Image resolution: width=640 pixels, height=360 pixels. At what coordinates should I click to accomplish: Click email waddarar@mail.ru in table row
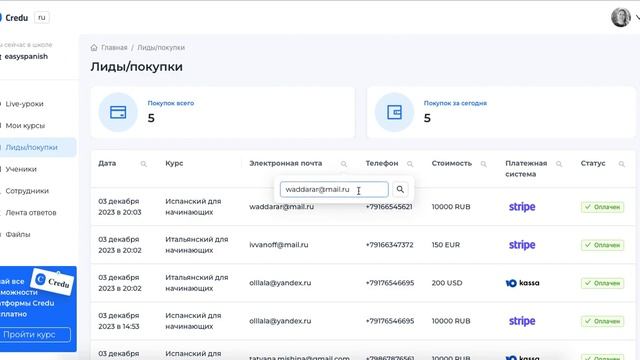point(282,207)
